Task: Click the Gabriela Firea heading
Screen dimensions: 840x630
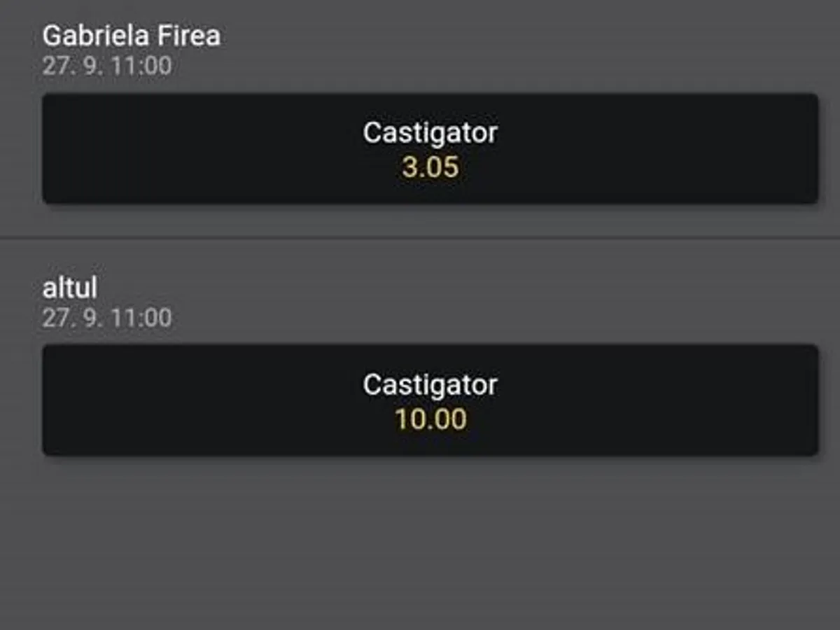Action: (x=131, y=36)
